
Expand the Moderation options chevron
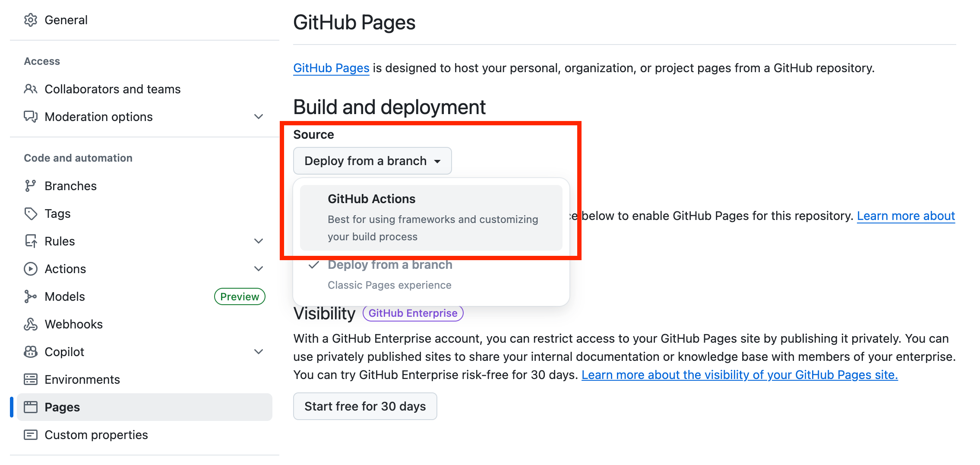259,117
